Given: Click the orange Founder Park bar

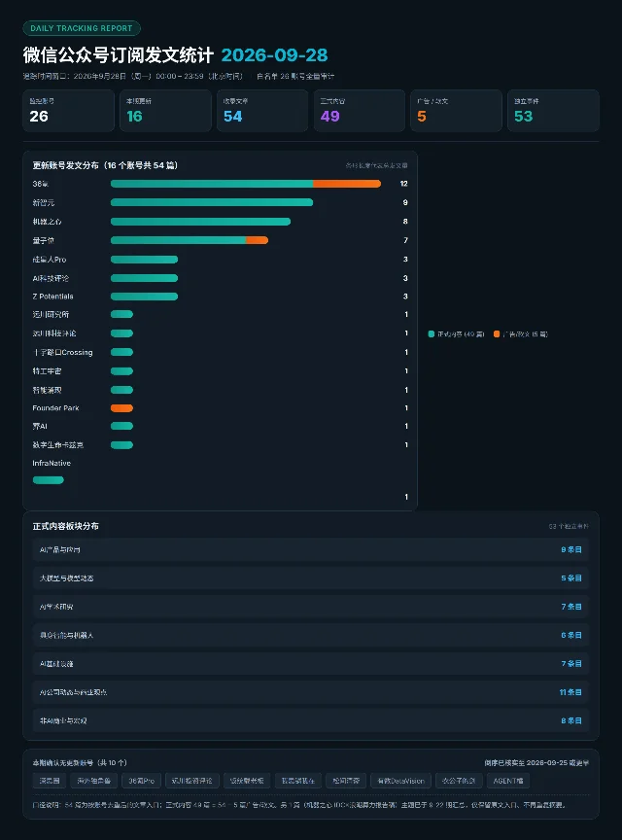Looking at the screenshot, I should [121, 408].
